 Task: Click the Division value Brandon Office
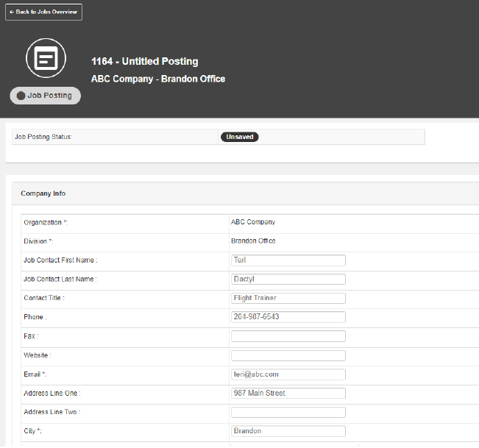(253, 241)
